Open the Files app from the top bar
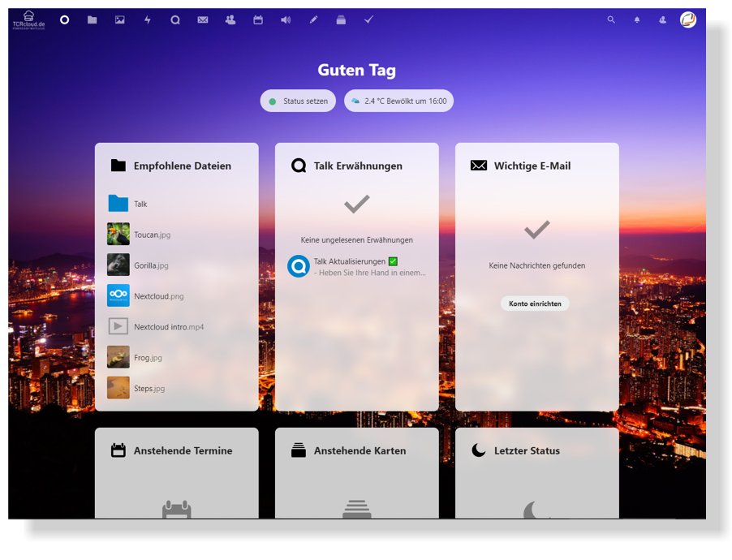732x560 pixels. (x=92, y=19)
